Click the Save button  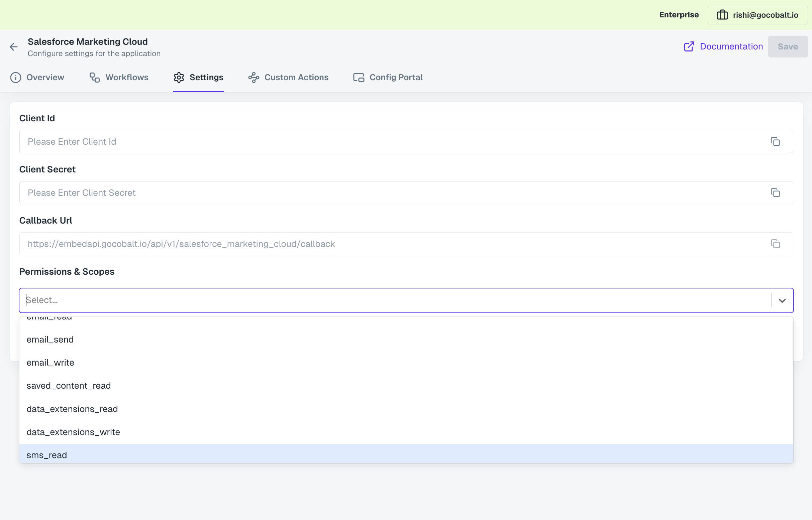[788, 46]
